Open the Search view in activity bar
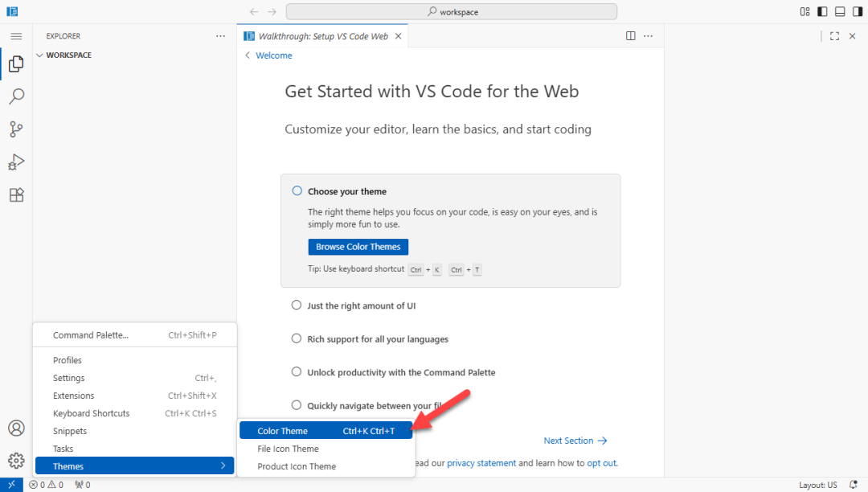Viewport: 868px width, 492px height. click(16, 96)
